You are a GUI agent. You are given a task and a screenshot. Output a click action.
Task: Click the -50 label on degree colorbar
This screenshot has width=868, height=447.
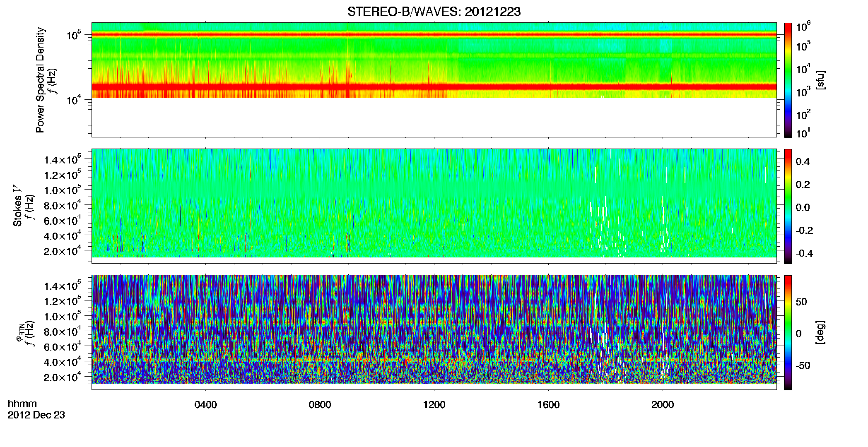[x=803, y=366]
